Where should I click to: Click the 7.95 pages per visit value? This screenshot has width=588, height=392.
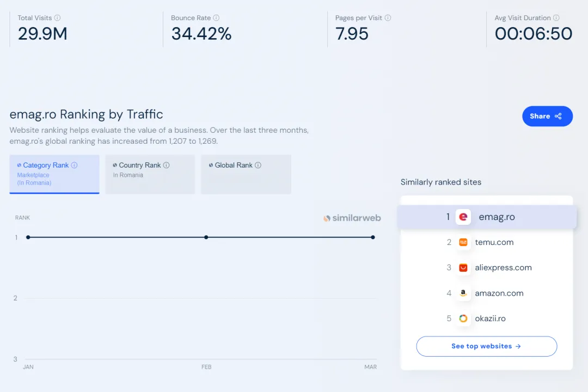point(352,34)
